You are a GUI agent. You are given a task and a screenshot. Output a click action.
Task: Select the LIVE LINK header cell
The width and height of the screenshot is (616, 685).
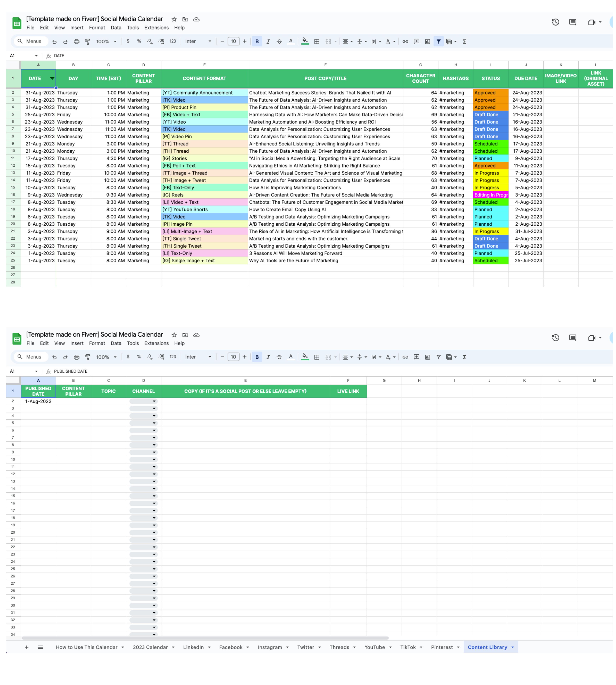(x=348, y=391)
